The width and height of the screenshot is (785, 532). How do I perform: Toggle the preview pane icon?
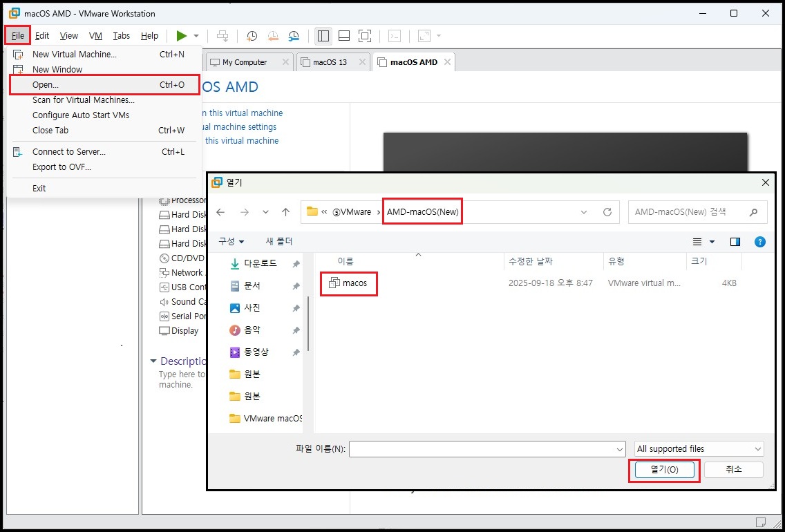735,243
